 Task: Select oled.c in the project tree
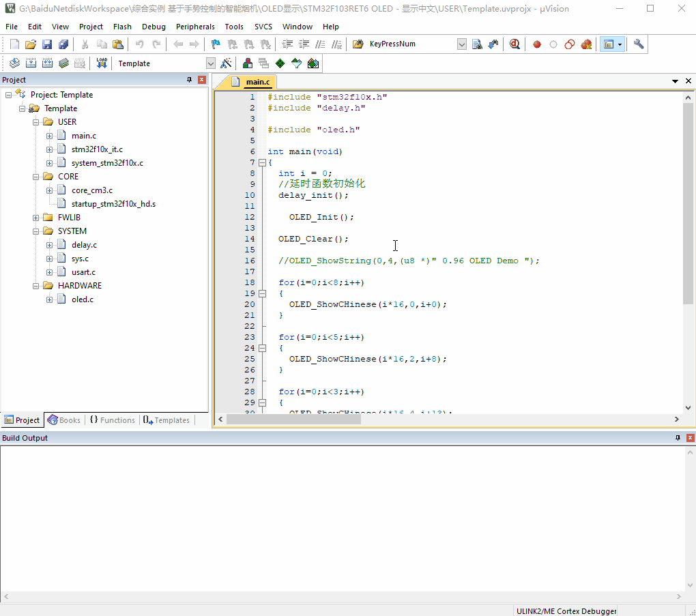(x=82, y=299)
